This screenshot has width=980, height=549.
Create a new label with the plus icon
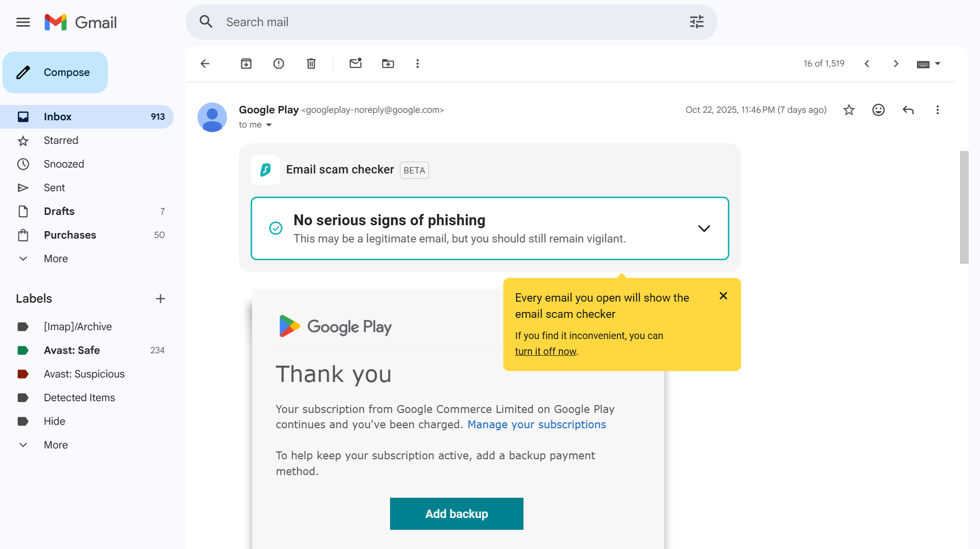(x=161, y=298)
